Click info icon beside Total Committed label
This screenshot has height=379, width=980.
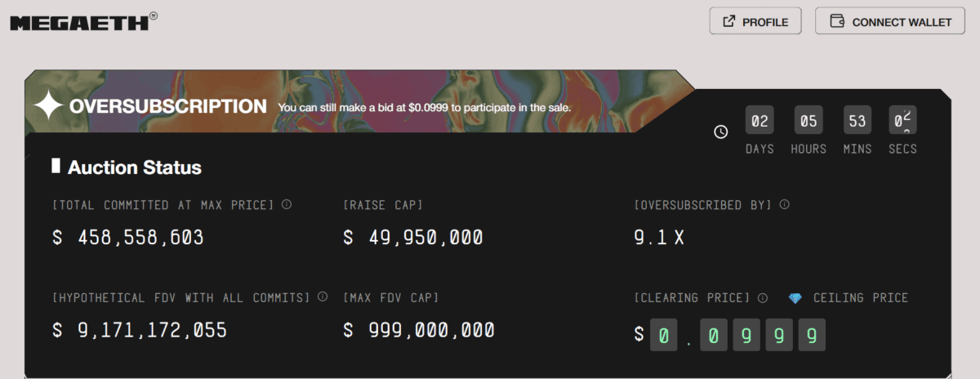pyautogui.click(x=287, y=204)
